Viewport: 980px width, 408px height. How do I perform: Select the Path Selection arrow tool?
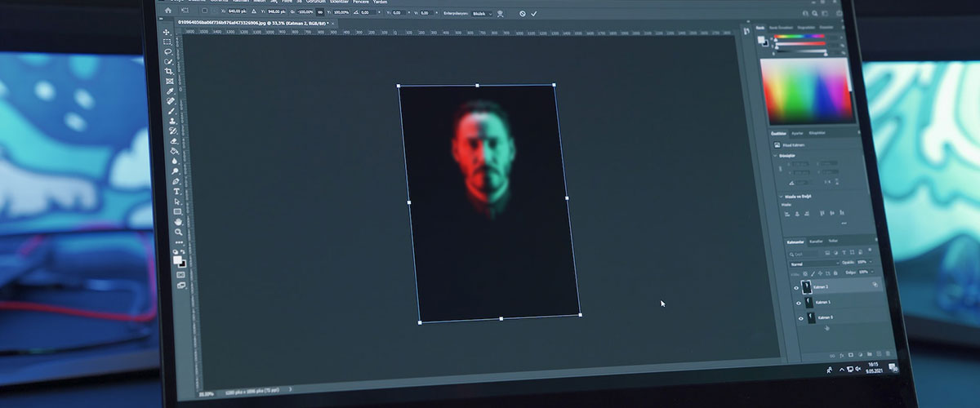click(x=176, y=202)
